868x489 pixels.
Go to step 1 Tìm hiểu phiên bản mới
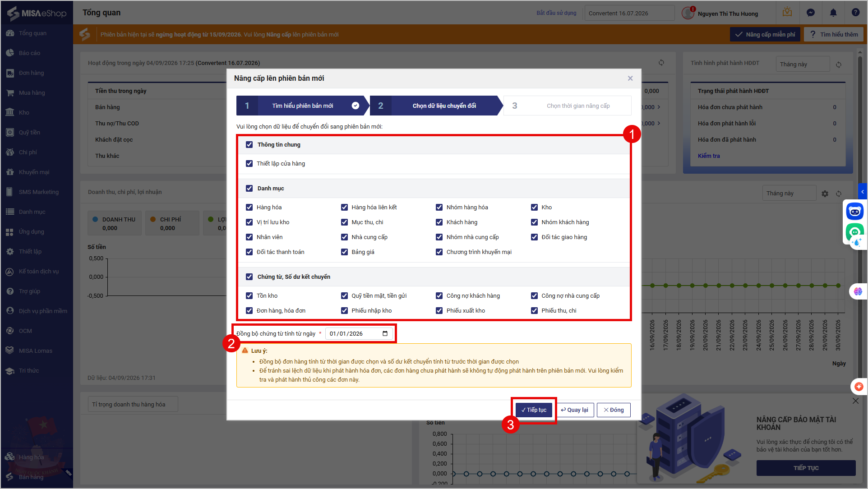point(302,106)
